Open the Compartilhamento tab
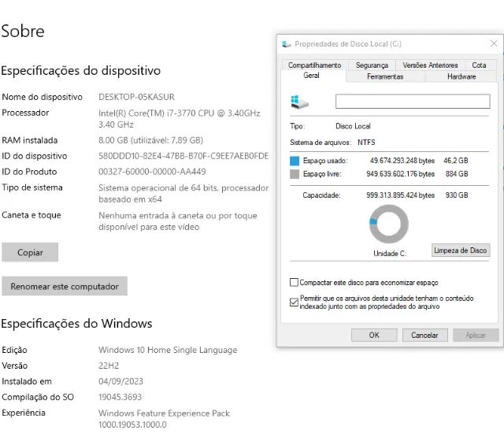Viewport: 504px width, 438px height. pyautogui.click(x=314, y=65)
